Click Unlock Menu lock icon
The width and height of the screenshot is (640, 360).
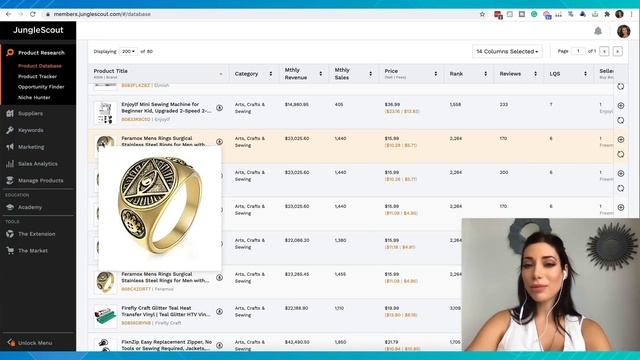coord(11,343)
